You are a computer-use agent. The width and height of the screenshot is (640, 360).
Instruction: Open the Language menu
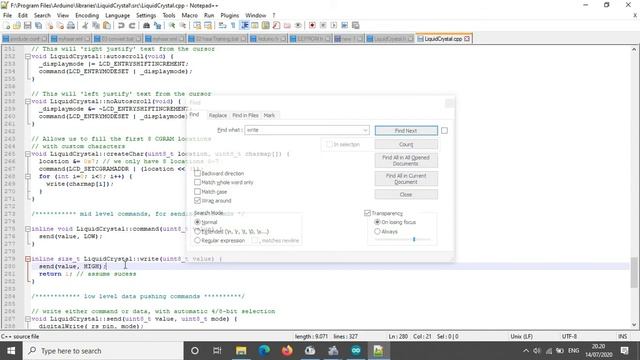pos(118,15)
